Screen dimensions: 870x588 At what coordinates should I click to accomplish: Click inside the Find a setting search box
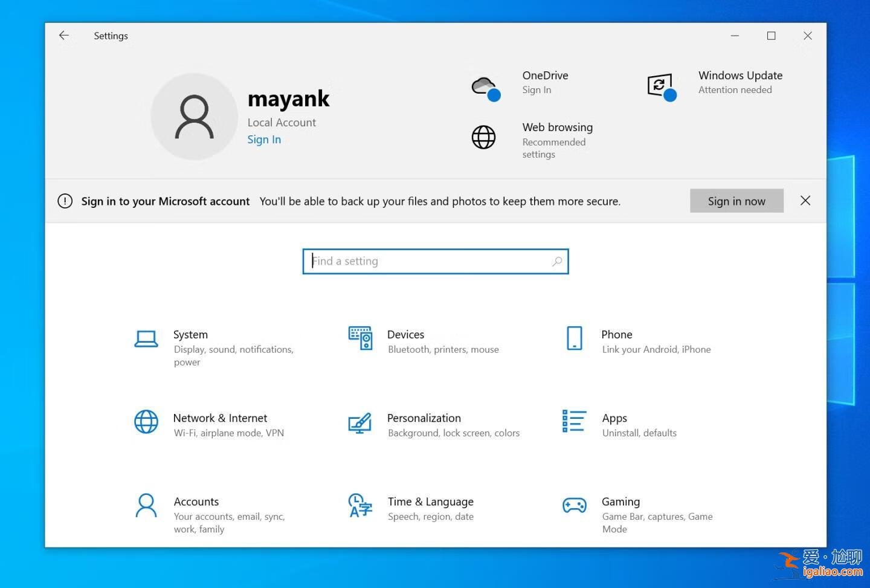(423, 261)
